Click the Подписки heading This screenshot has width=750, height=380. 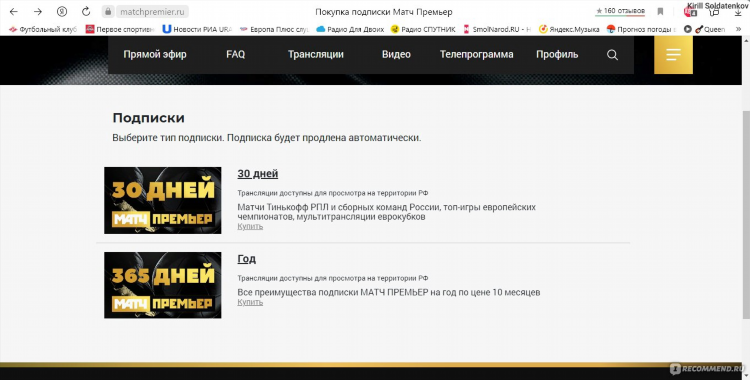click(x=148, y=118)
